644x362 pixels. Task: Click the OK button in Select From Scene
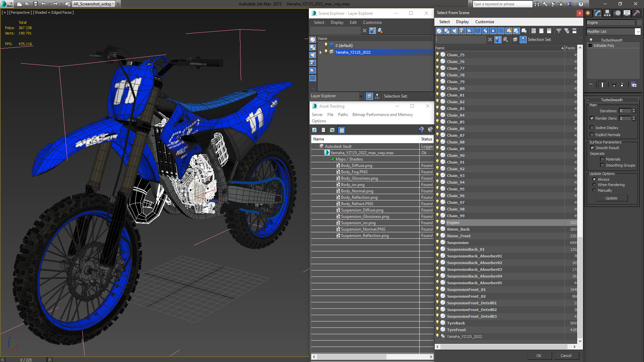point(539,356)
